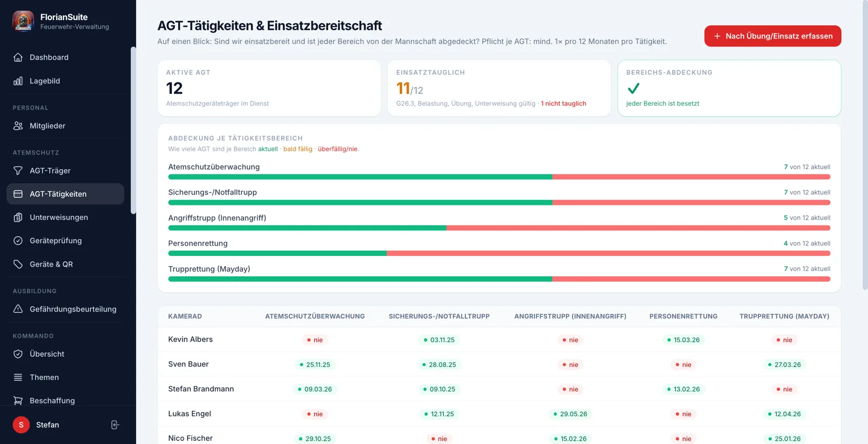Click the Unterweisungen clipboard icon
The width and height of the screenshot is (868, 444).
pos(18,217)
